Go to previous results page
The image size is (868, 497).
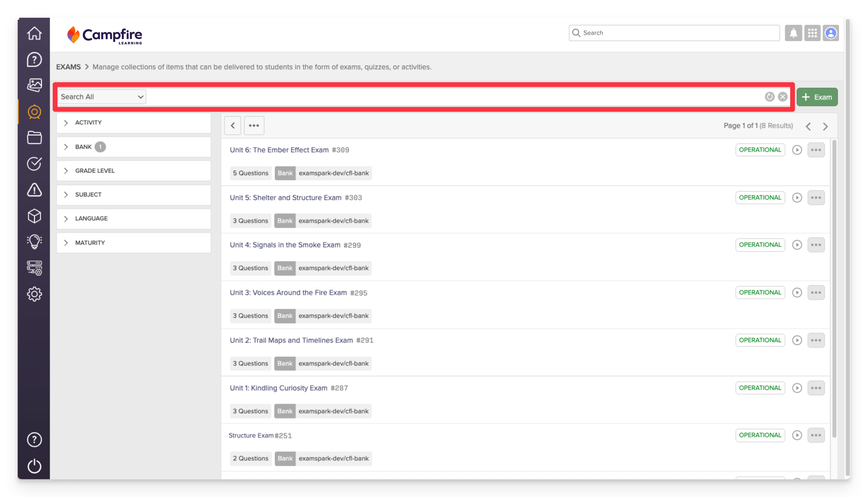pos(808,126)
